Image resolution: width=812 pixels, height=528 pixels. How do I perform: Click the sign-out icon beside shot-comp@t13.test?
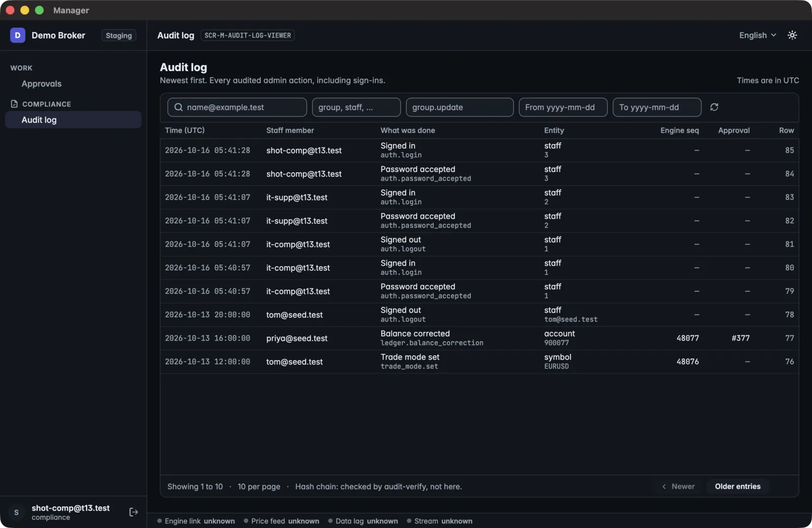click(133, 512)
